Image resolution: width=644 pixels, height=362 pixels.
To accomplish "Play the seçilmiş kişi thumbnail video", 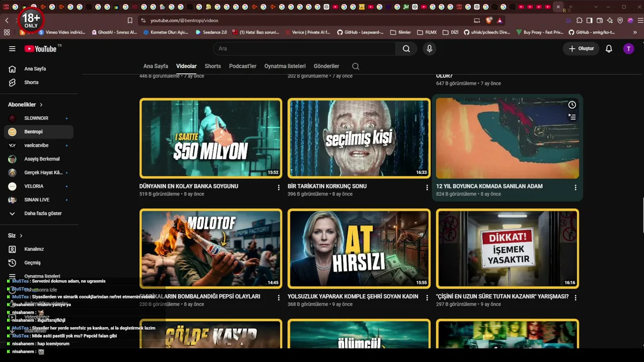I will 359,138.
